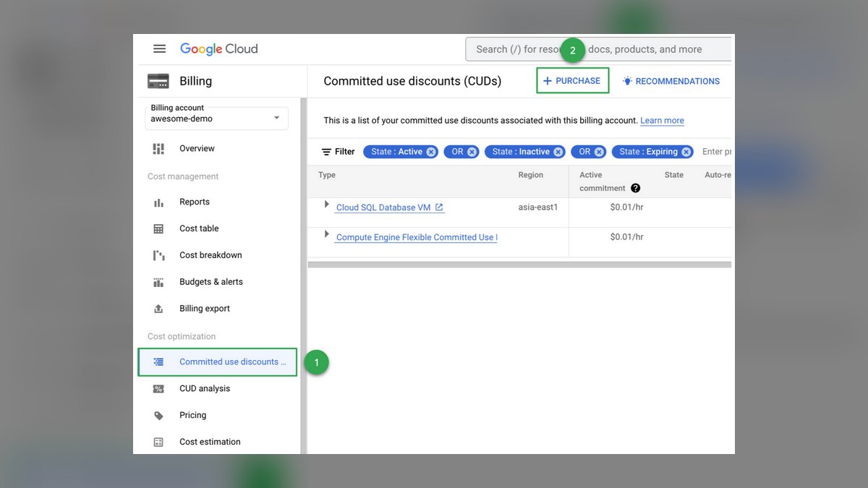Click the table's horizontal scrollbar
Image resolution: width=868 pixels, height=488 pixels.
tap(519, 265)
